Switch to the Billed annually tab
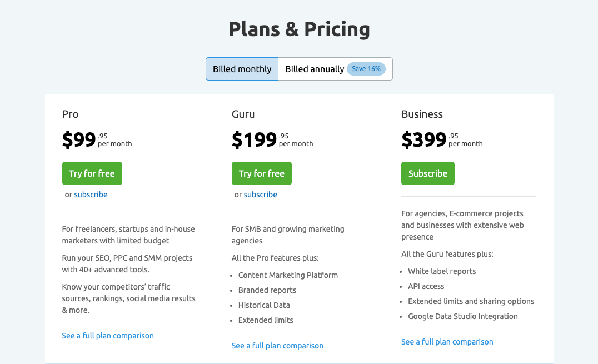The width and height of the screenshot is (598, 364). (x=314, y=69)
